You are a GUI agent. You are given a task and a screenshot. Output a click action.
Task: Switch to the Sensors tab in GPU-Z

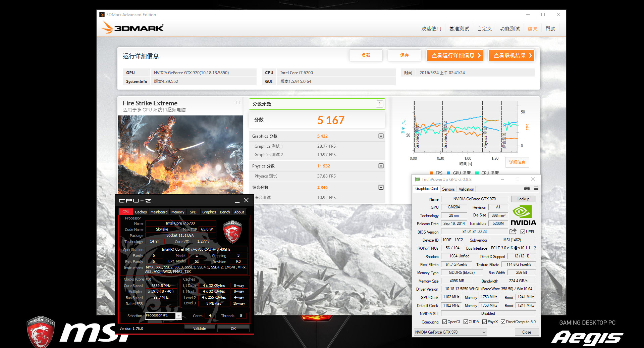point(448,189)
